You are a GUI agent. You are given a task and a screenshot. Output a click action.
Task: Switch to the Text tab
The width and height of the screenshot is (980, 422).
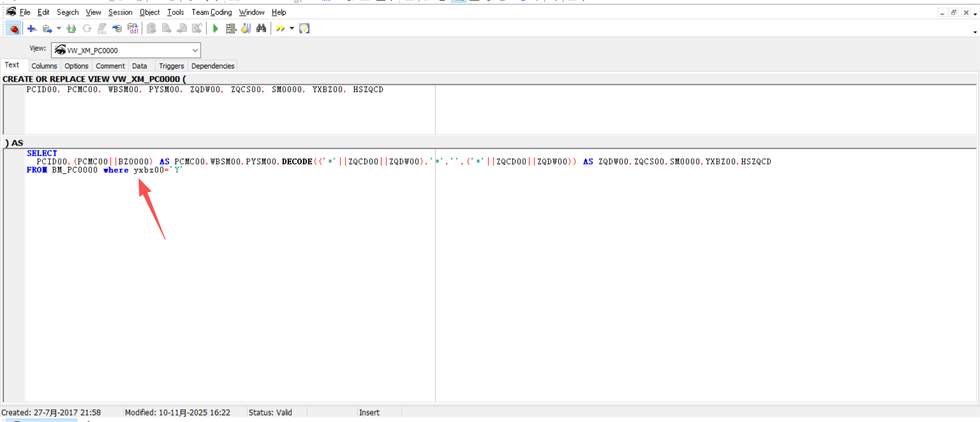(12, 65)
